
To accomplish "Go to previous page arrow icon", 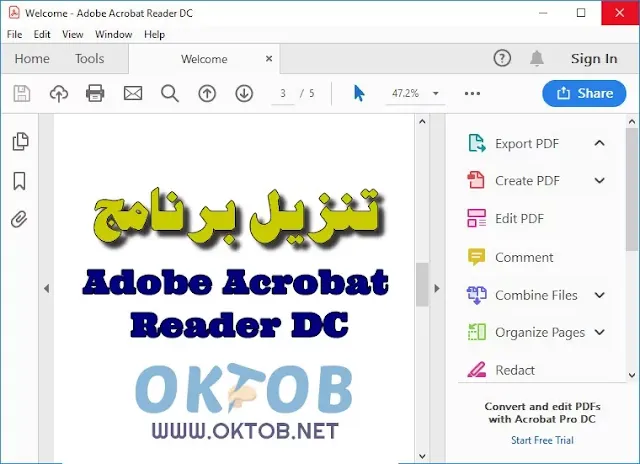I will 207,93.
